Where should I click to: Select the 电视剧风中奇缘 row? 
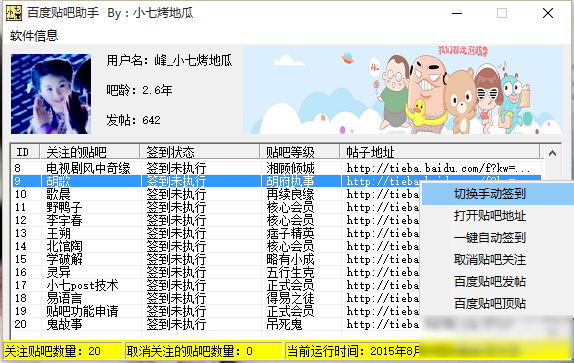[x=276, y=168]
